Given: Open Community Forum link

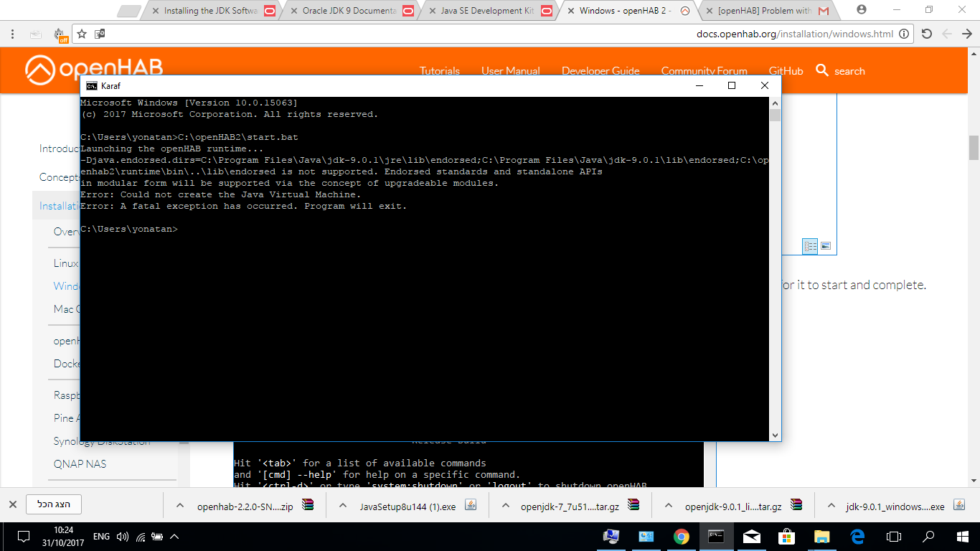Looking at the screenshot, I should [705, 71].
